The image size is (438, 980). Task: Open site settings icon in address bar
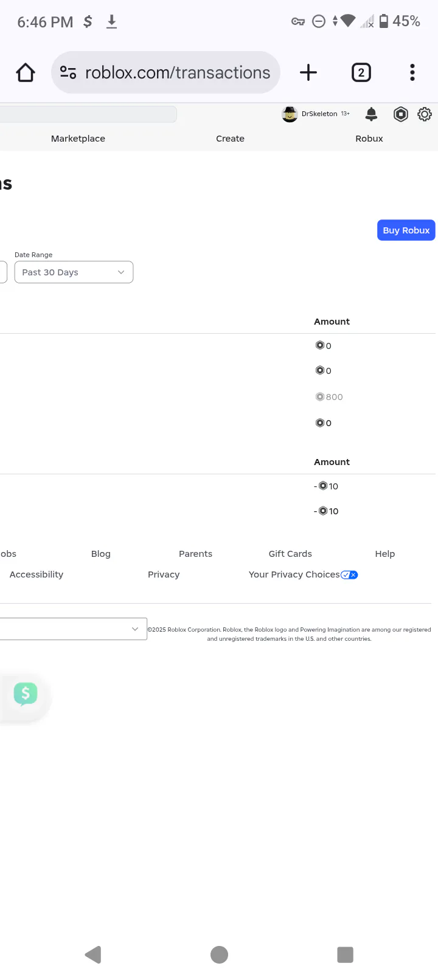[x=68, y=73]
